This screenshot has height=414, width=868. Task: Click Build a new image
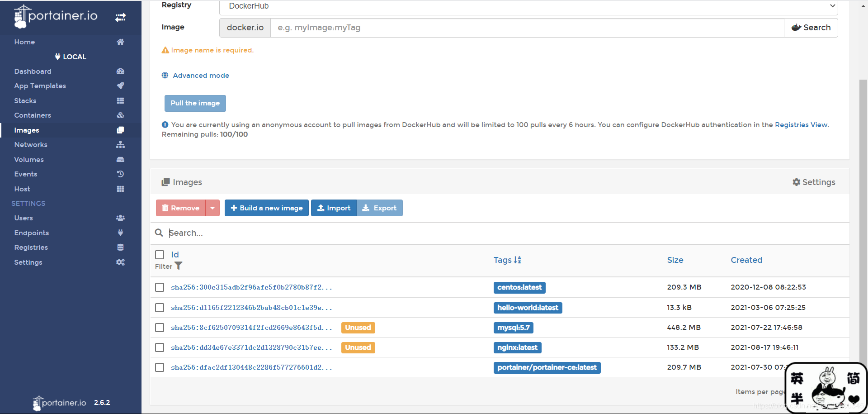[x=267, y=208]
